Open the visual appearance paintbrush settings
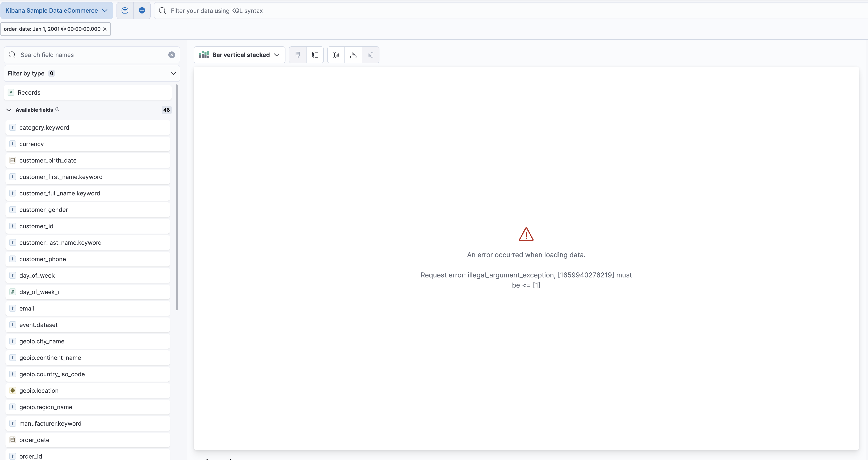 tap(297, 55)
